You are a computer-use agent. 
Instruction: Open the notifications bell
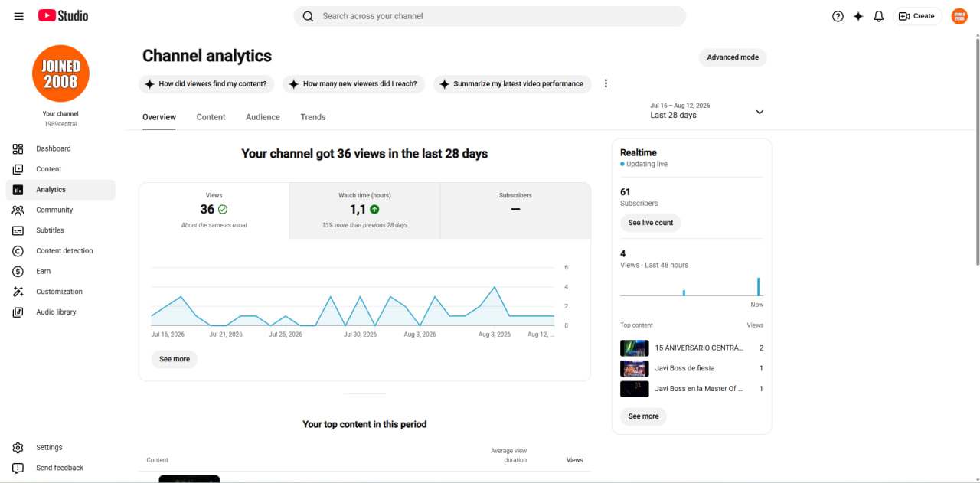point(879,16)
